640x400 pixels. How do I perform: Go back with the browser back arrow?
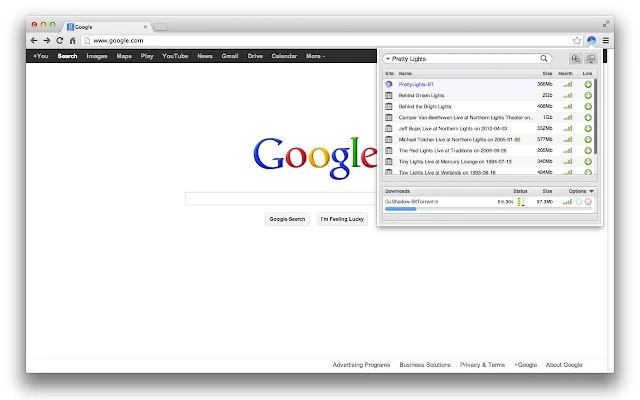34,40
